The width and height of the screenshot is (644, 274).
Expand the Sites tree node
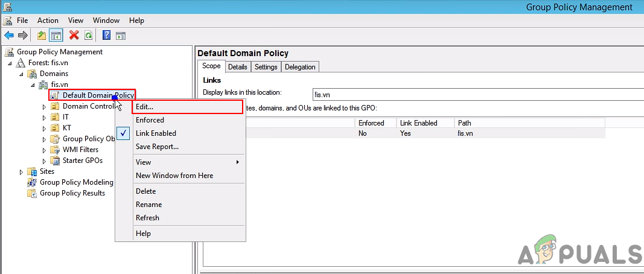[22, 171]
